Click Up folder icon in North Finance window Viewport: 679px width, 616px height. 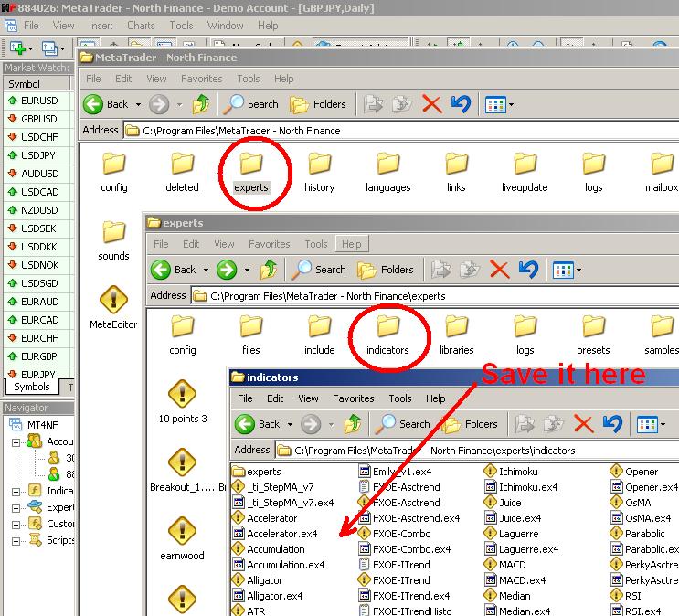(201, 104)
